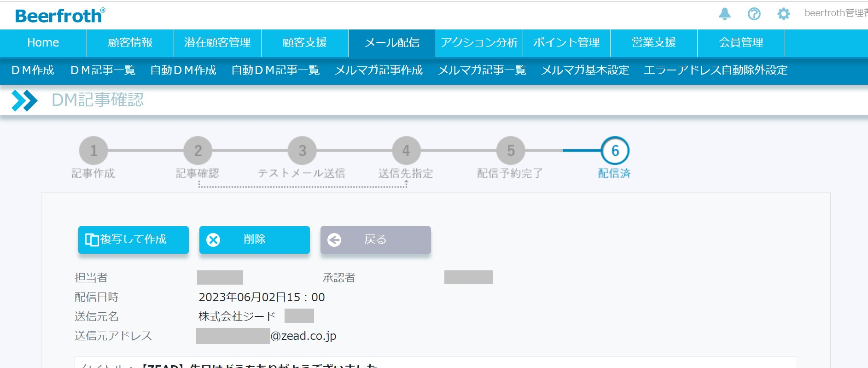Go to the 顧客情報 tab
The width and height of the screenshot is (868, 368).
pos(130,43)
